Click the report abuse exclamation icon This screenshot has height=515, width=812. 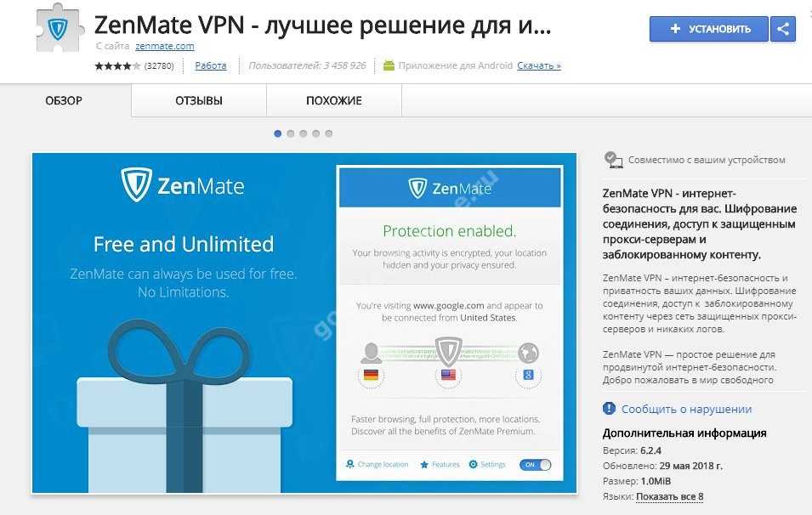pos(609,409)
